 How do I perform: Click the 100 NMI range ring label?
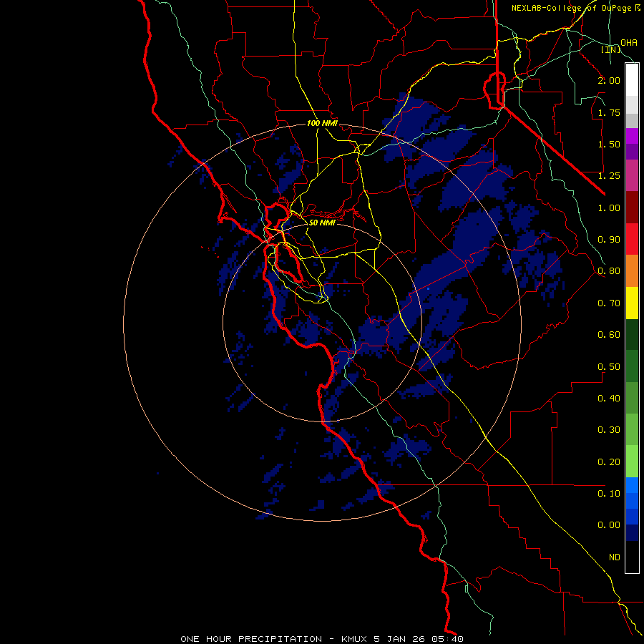tap(322, 123)
